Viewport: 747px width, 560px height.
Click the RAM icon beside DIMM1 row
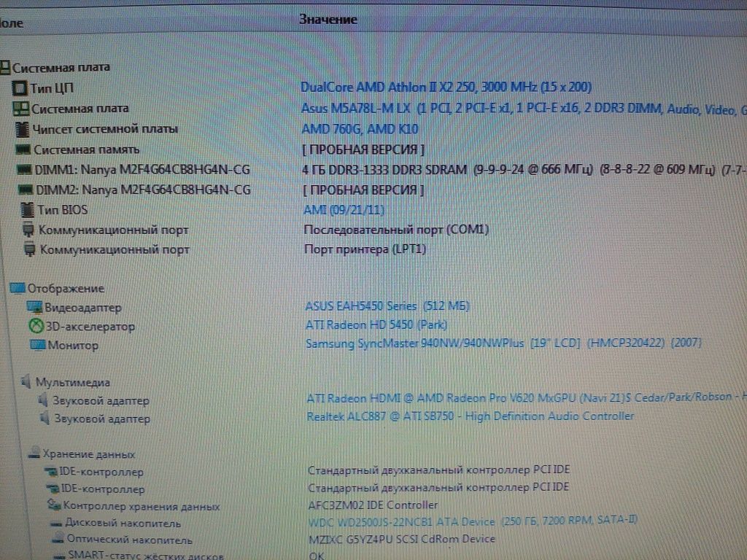coord(24,169)
